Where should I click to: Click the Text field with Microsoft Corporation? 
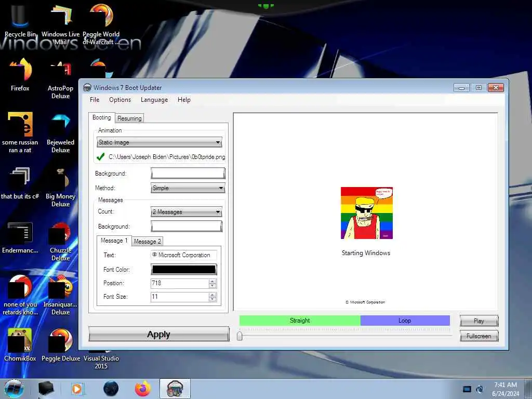(183, 255)
